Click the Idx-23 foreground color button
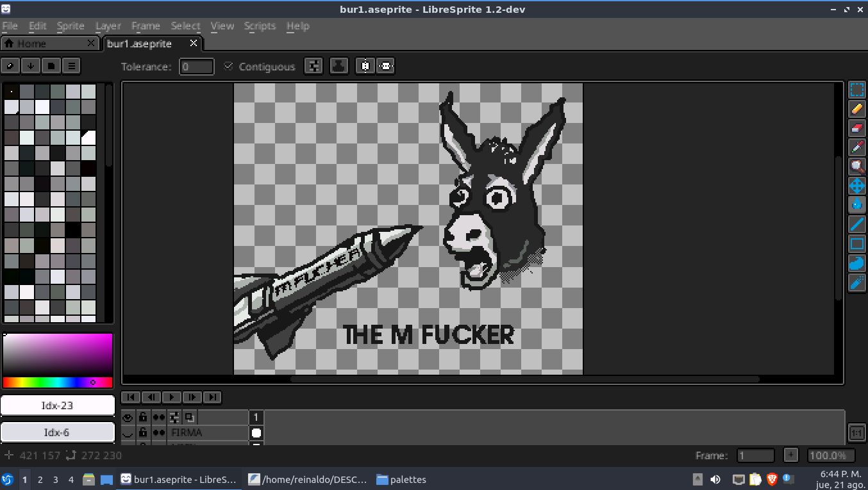Image resolution: width=868 pixels, height=490 pixels. coord(57,405)
